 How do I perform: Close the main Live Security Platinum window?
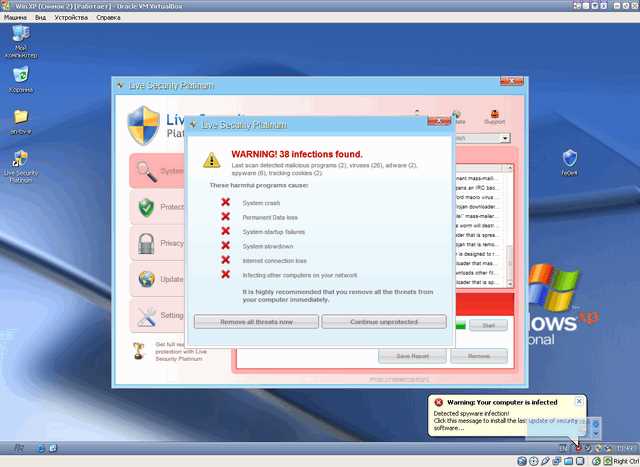coord(511,81)
